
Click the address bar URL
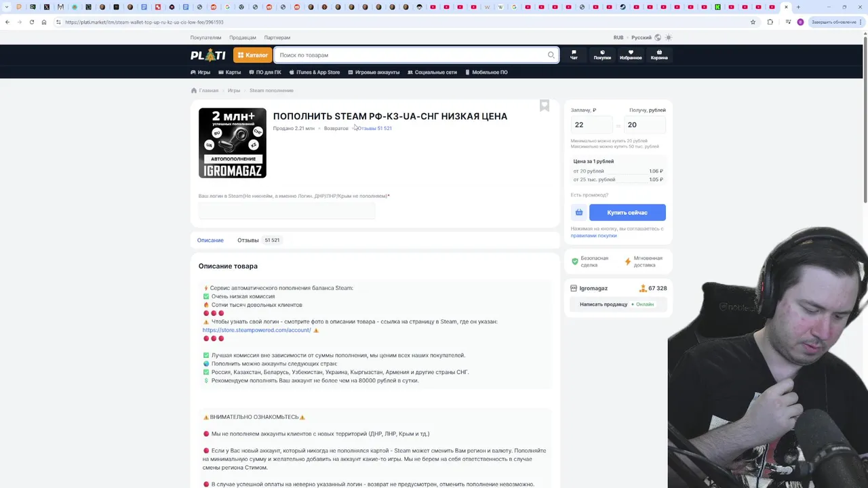[x=144, y=22]
